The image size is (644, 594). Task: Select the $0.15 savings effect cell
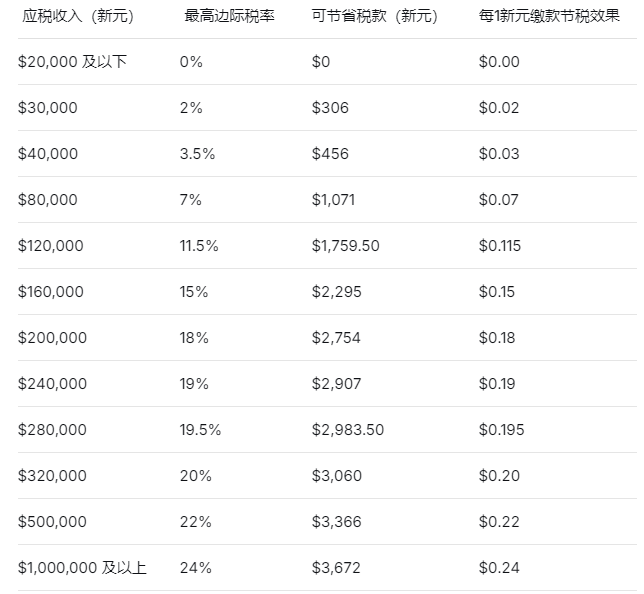497,292
